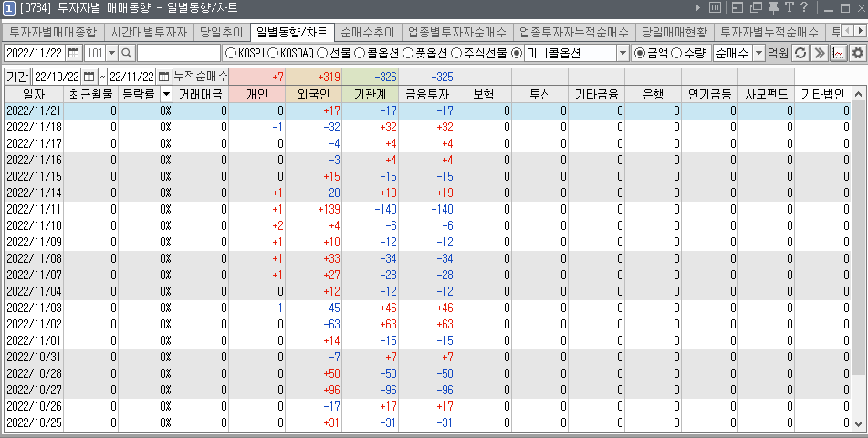Select the KOSPI radio button

(230, 53)
